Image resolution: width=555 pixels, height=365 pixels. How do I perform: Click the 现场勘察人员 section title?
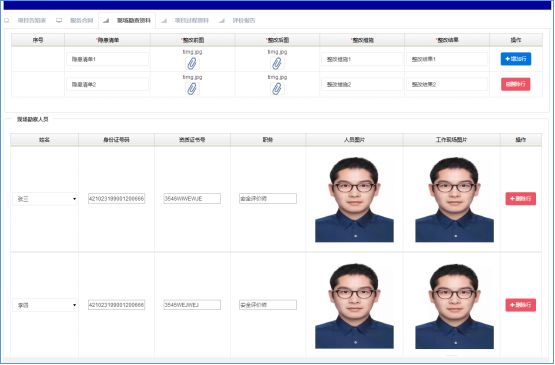[32, 119]
